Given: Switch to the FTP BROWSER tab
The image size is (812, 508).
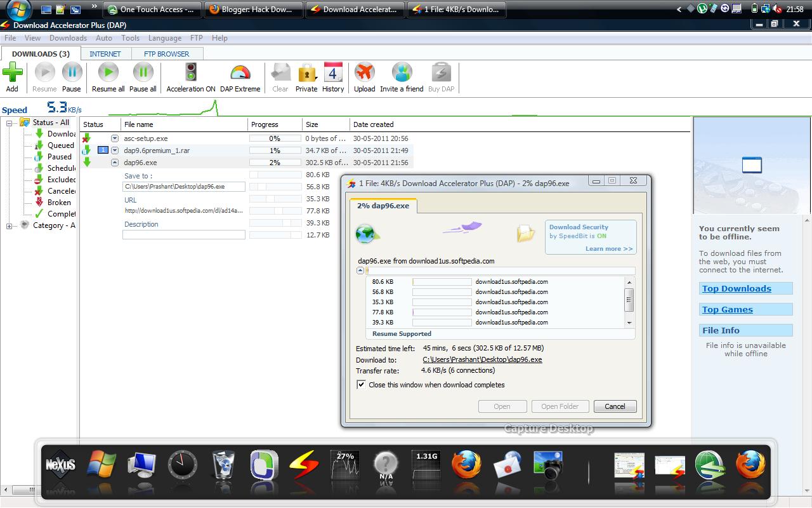Looking at the screenshot, I should click(167, 53).
